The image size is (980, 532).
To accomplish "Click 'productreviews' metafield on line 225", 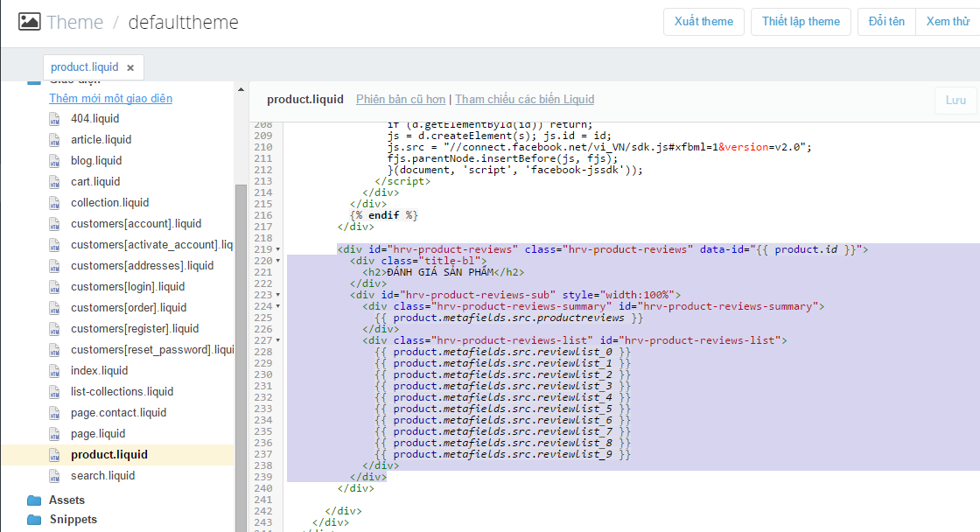I will point(581,318).
